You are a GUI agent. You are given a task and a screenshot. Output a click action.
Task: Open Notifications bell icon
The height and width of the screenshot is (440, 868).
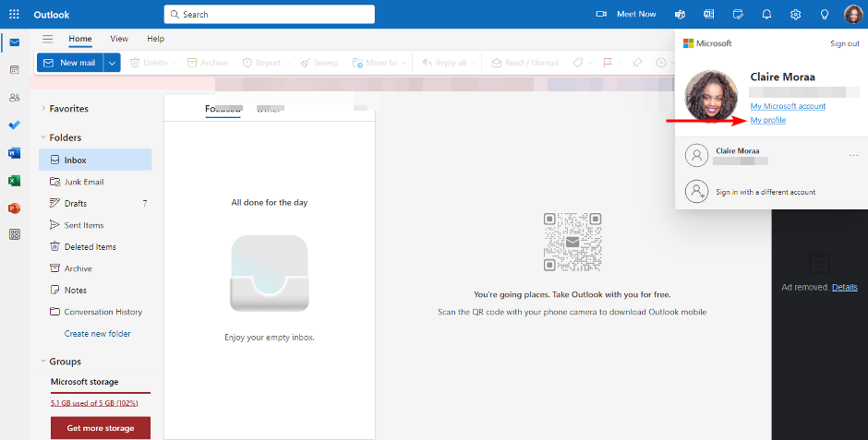(x=766, y=15)
